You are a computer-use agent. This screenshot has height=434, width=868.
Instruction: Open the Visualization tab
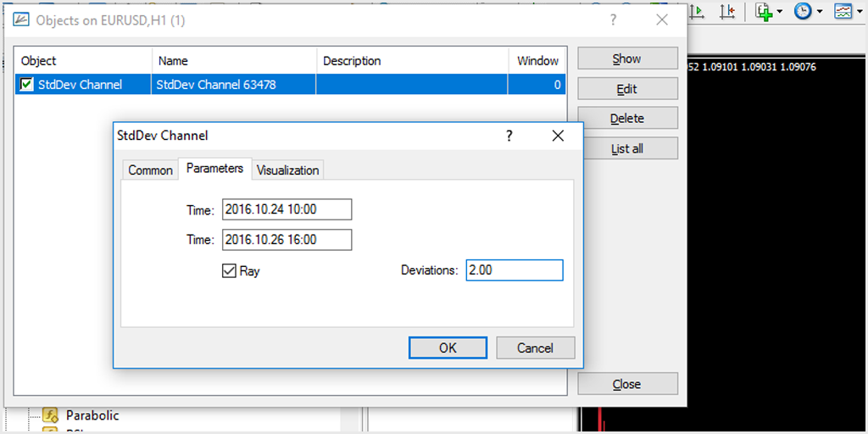click(x=288, y=170)
